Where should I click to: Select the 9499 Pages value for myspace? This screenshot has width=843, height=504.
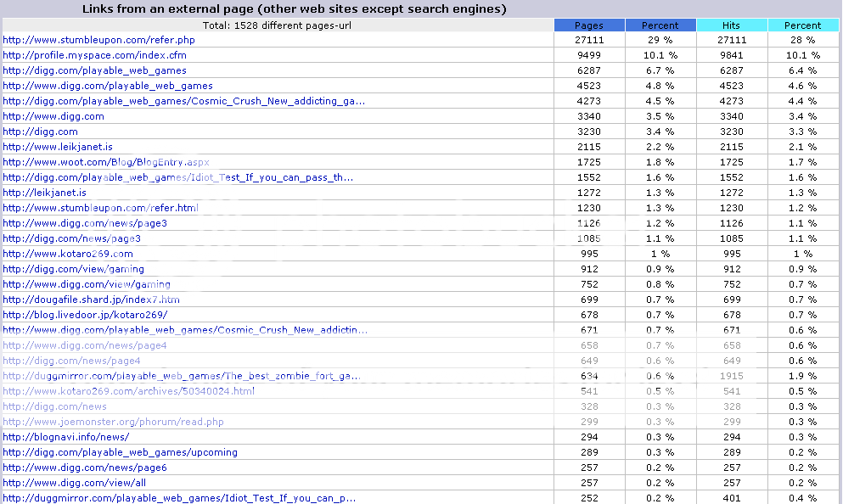[x=589, y=55]
